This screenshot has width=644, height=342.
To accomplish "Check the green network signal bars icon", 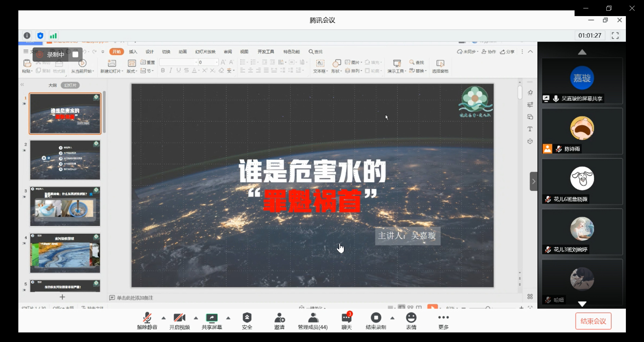I will click(53, 36).
